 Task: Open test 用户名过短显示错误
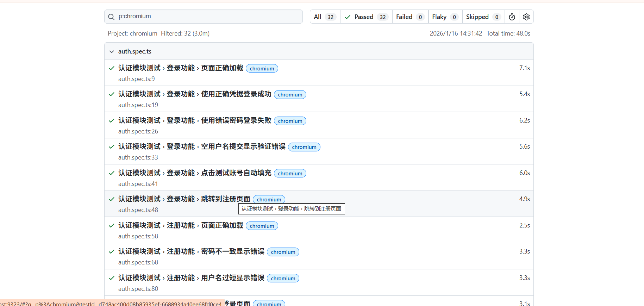(x=191, y=278)
